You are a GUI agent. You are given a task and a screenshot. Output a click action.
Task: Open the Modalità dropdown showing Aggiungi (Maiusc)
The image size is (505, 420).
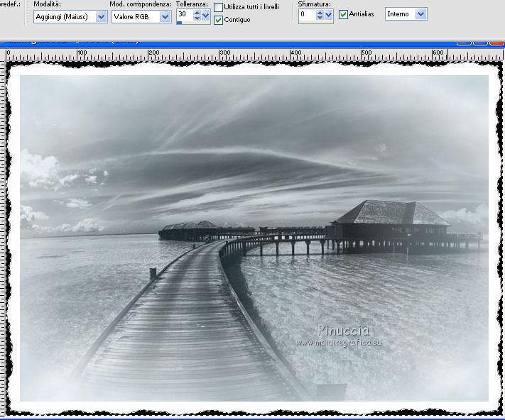coord(70,17)
